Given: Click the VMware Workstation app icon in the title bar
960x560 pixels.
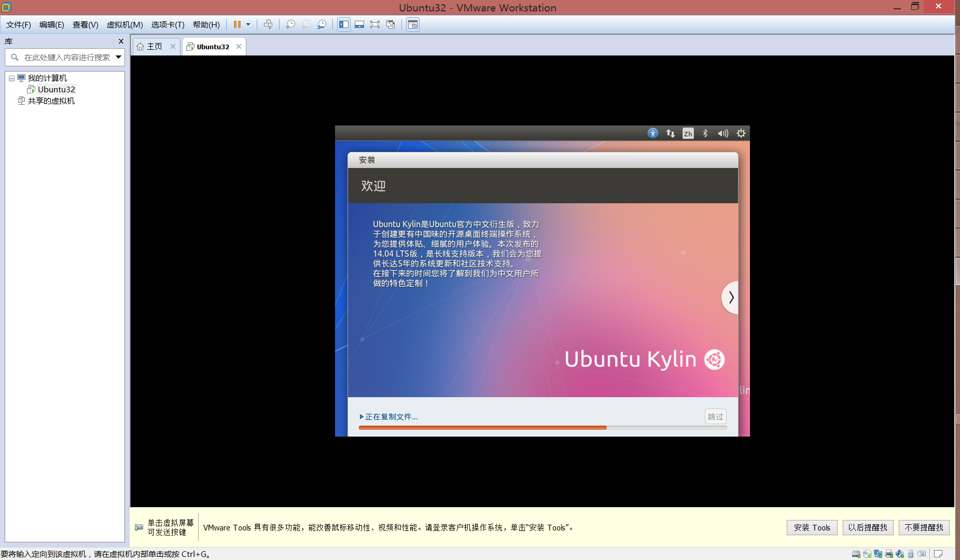Looking at the screenshot, I should click(x=6, y=7).
